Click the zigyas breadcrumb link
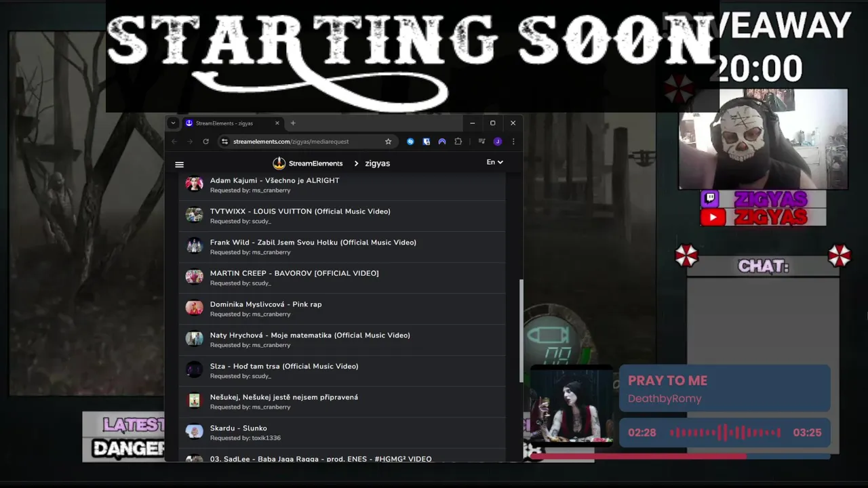868x488 pixels. (x=377, y=163)
